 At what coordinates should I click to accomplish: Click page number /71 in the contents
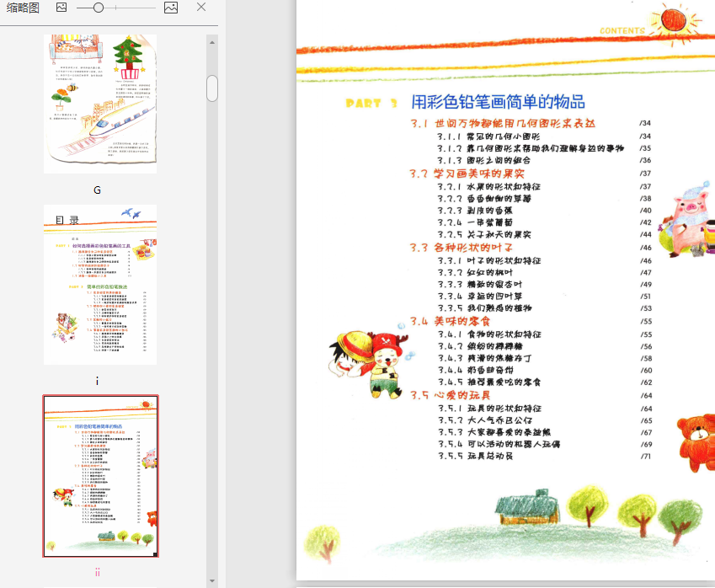pos(646,457)
